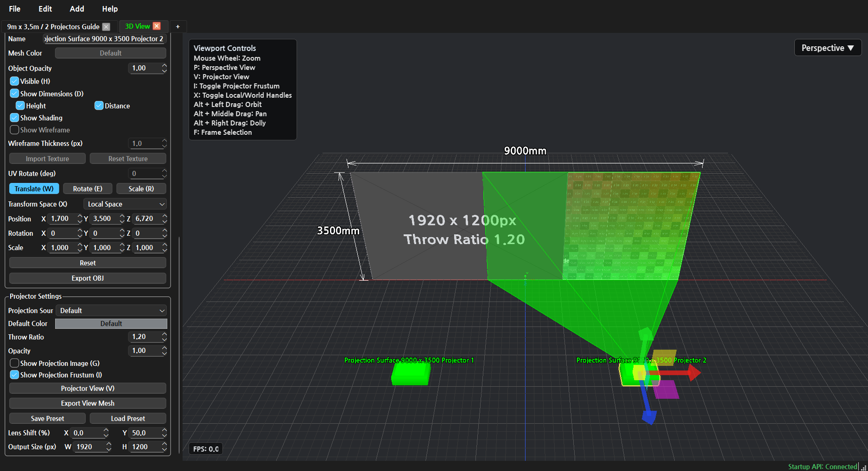Click the Output Size W stepper arrows
Viewport: 868px width, 471px height.
coord(109,447)
